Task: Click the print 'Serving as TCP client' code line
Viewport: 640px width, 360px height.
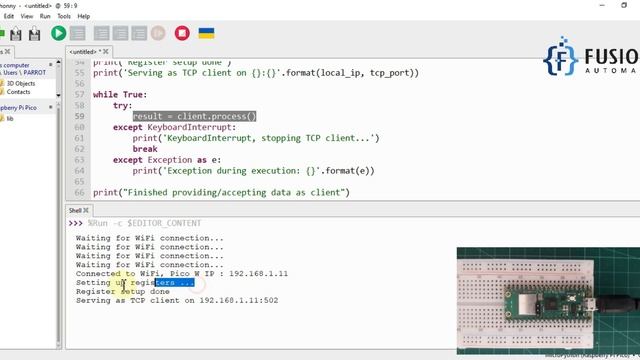Action: click(x=256, y=73)
